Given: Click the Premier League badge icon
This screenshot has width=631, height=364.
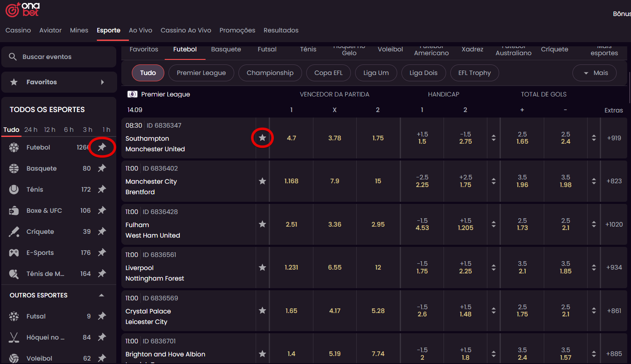Looking at the screenshot, I should [132, 94].
